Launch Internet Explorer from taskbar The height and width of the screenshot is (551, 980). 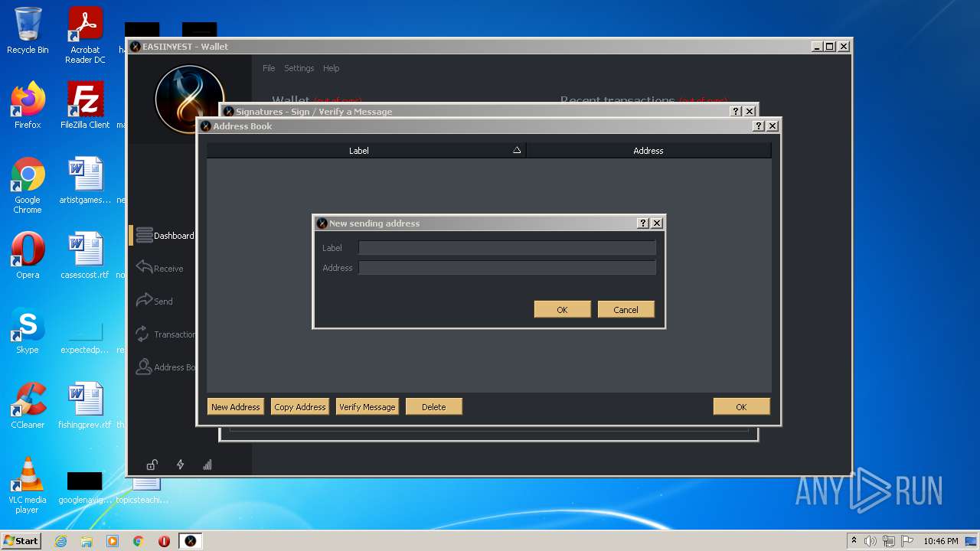point(60,541)
